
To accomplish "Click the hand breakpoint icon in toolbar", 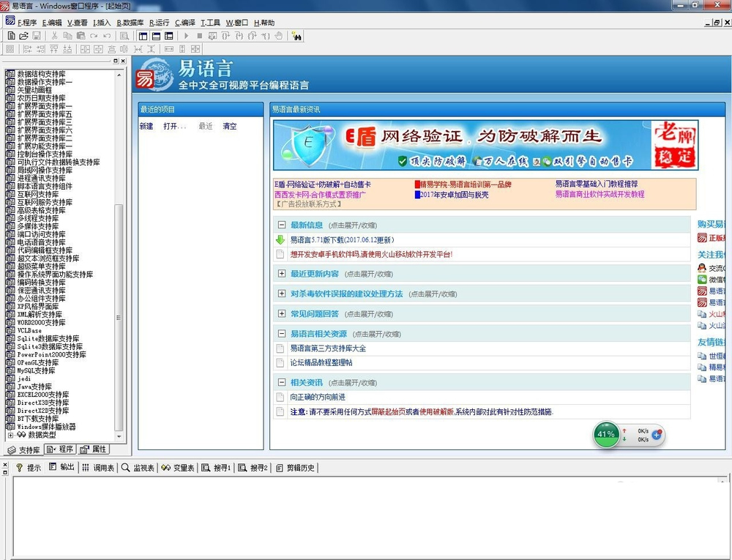I will coord(279,35).
